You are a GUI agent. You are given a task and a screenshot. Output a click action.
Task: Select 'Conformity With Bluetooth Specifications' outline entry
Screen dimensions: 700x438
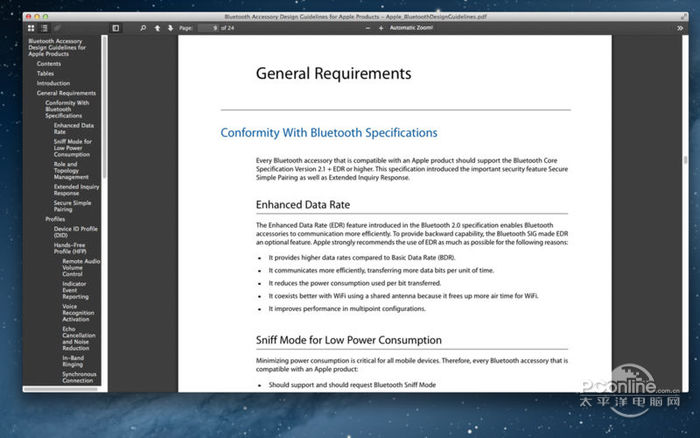point(67,109)
